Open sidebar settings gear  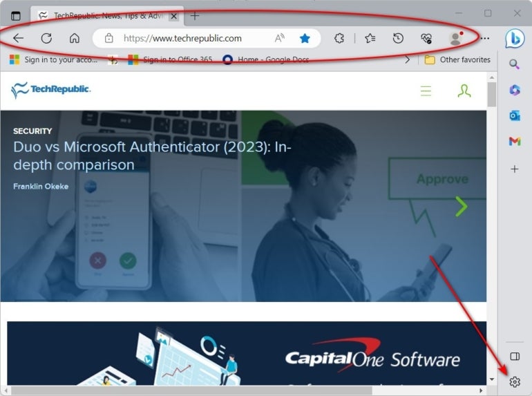(515, 381)
